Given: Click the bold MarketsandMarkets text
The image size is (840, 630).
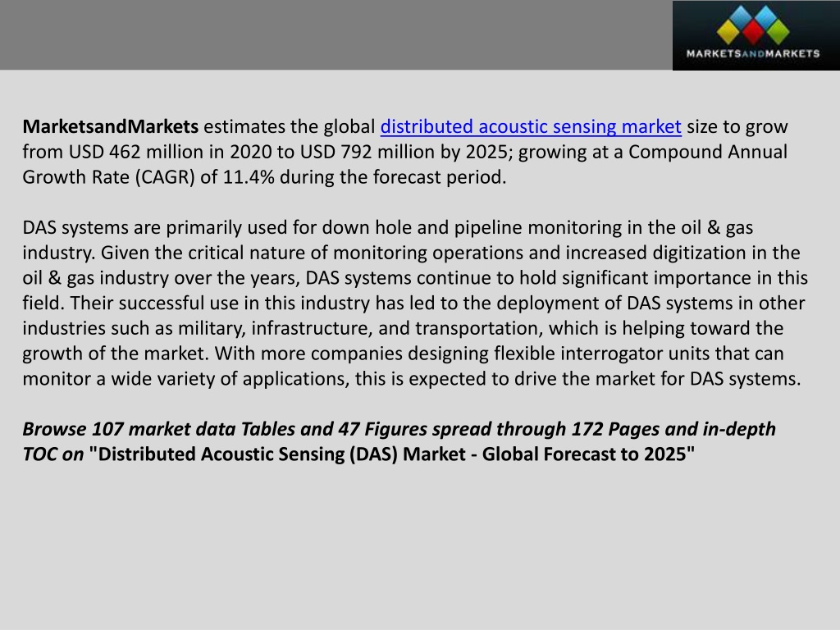Looking at the screenshot, I should pyautogui.click(x=111, y=127).
